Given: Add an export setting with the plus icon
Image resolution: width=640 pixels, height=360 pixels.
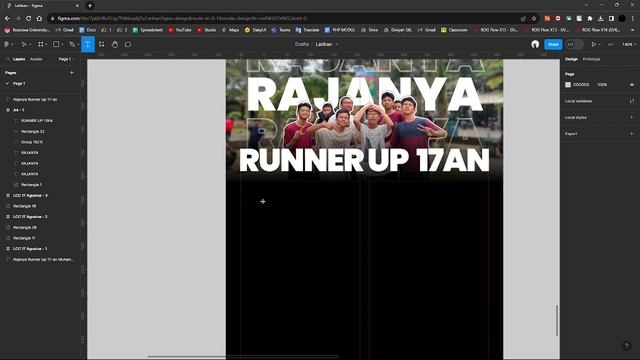Looking at the screenshot, I should pyautogui.click(x=632, y=133).
